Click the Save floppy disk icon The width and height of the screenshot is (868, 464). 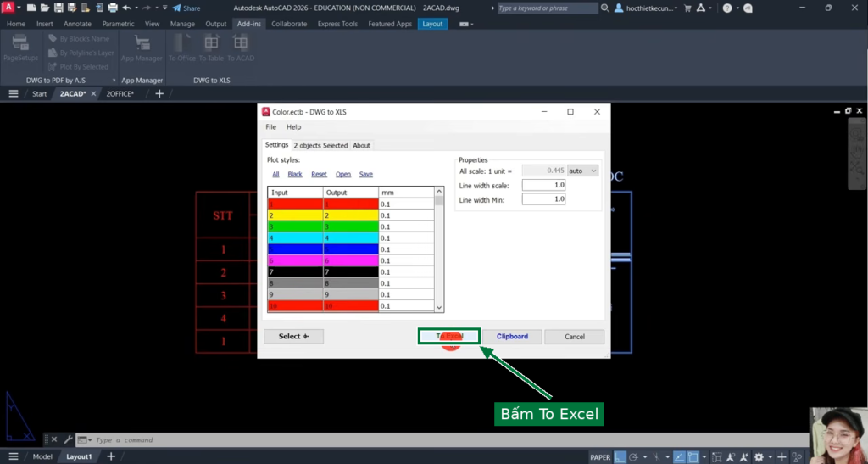58,8
